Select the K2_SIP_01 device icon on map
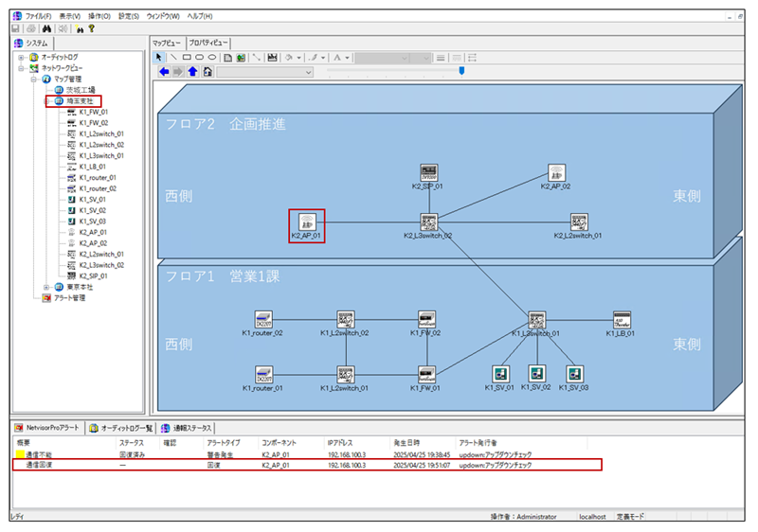 point(428,173)
